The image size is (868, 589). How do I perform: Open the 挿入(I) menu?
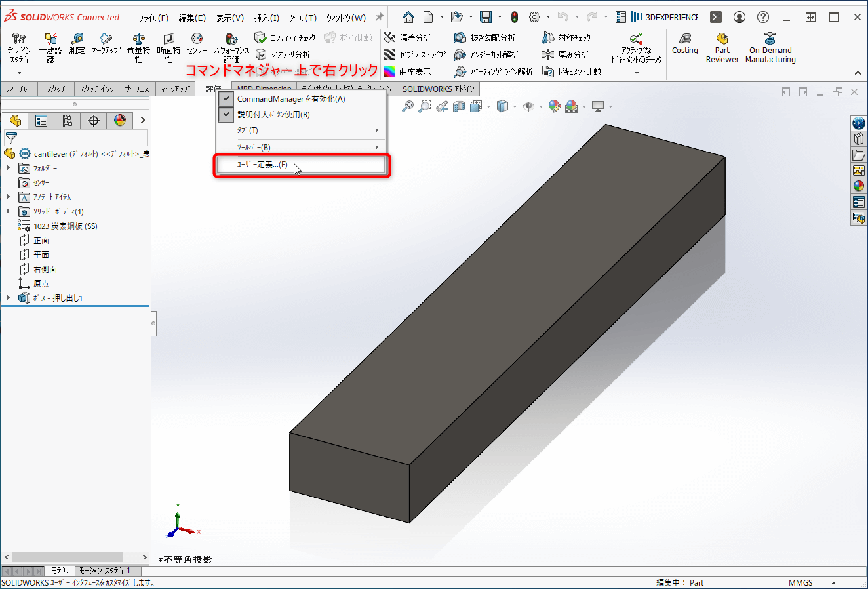click(267, 18)
